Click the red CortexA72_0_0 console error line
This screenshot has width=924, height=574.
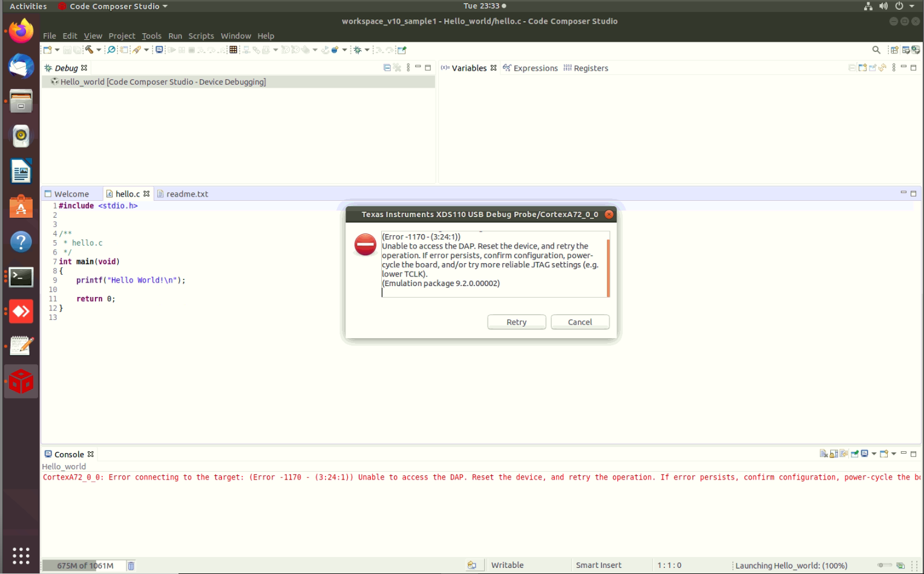(x=481, y=477)
